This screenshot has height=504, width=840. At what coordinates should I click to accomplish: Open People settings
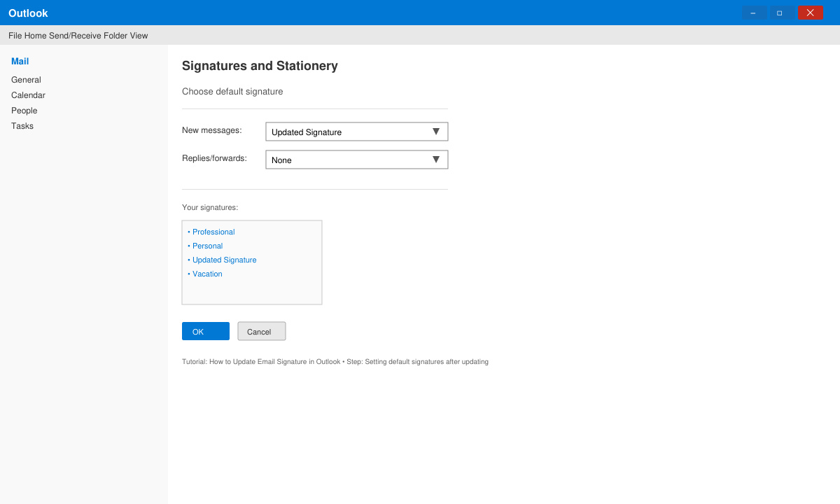click(24, 111)
